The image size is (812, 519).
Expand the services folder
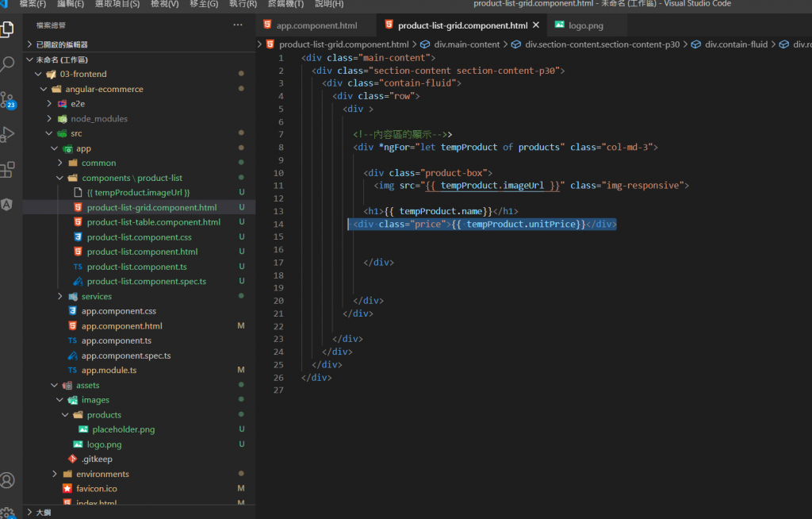pyautogui.click(x=96, y=297)
